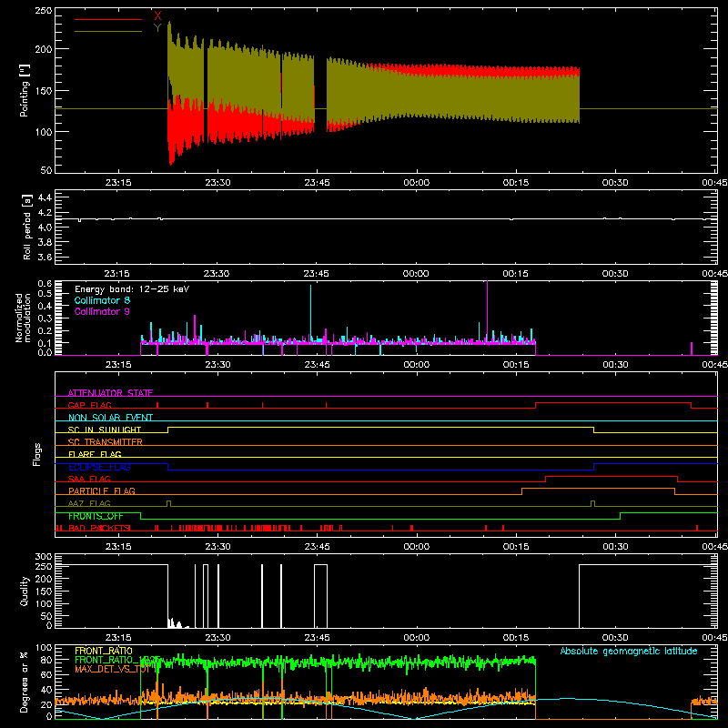This screenshot has height=728, width=728.
Task: Click the magenta 'Collimator 9' legend text
Action: (102, 311)
